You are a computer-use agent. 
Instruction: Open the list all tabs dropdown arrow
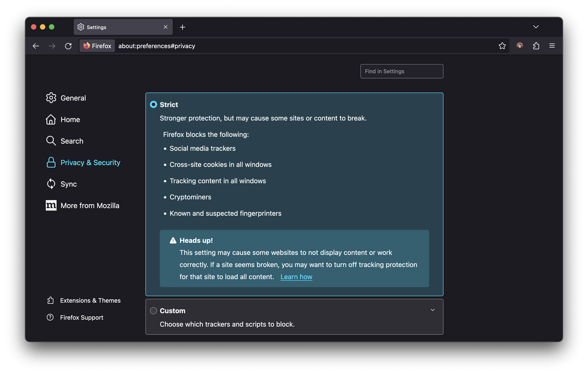pyautogui.click(x=536, y=27)
